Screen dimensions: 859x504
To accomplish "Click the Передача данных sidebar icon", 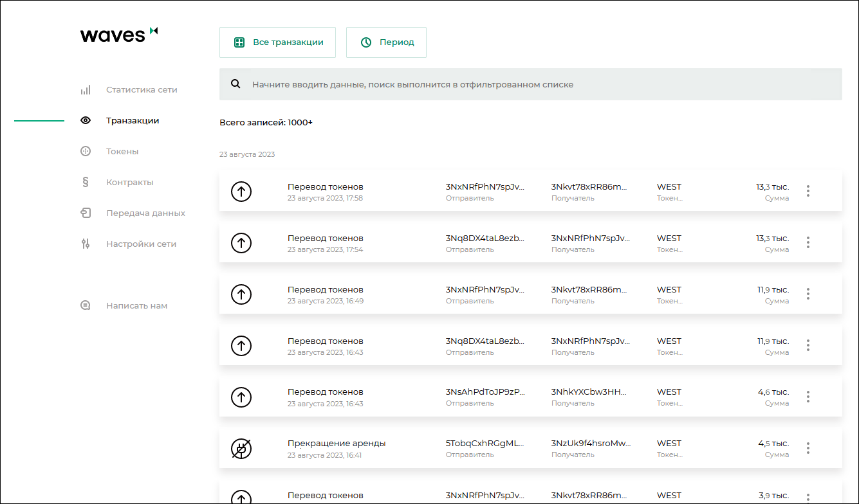I will [x=86, y=213].
